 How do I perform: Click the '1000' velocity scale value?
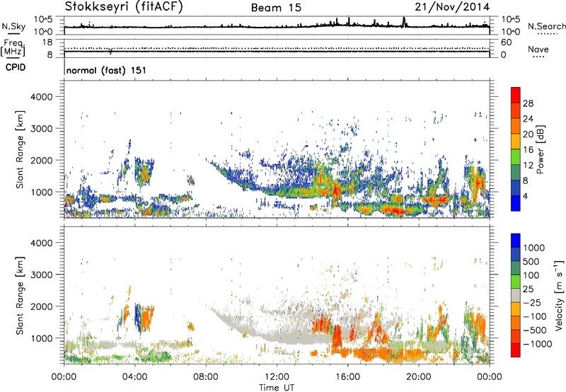[x=533, y=248]
